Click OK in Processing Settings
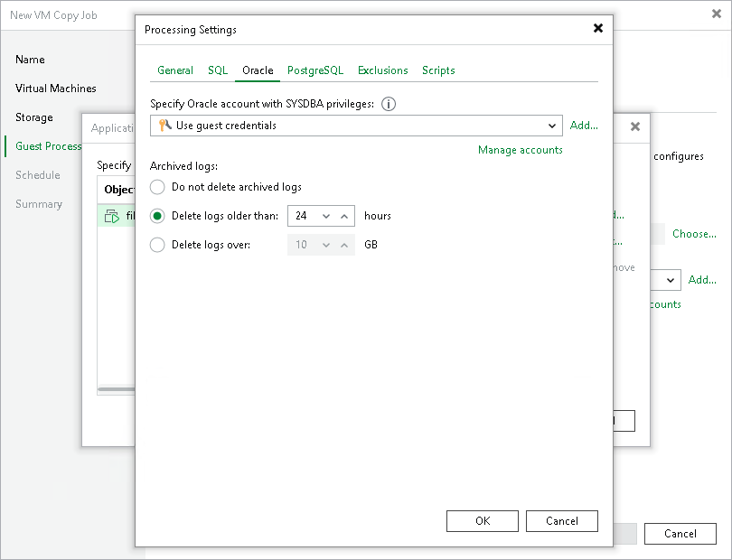732x560 pixels. coord(483,521)
